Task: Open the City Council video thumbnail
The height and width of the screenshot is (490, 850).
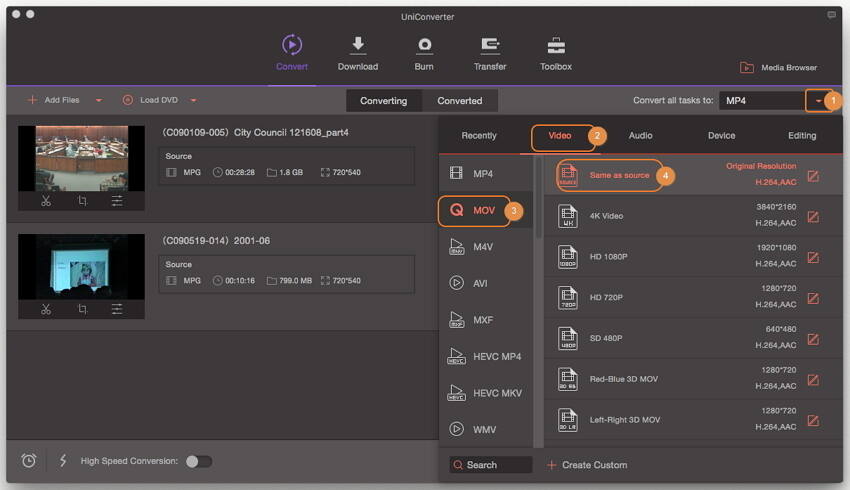Action: [81, 158]
